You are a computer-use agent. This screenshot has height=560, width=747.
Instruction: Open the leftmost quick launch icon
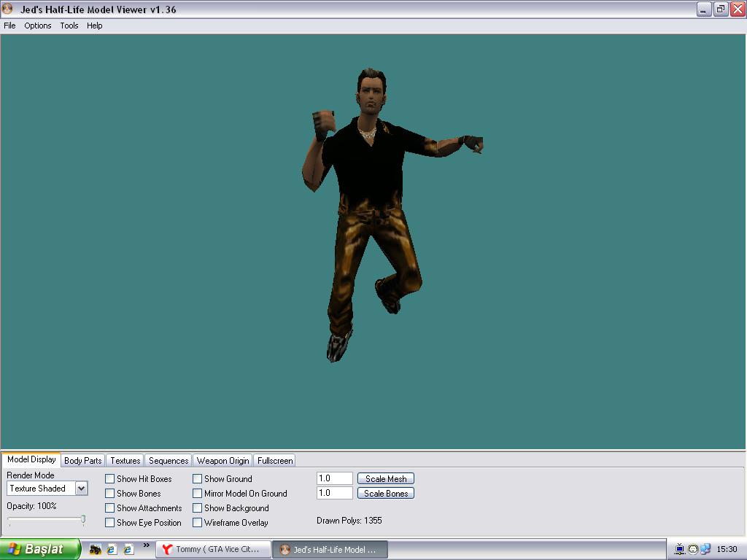[96, 549]
